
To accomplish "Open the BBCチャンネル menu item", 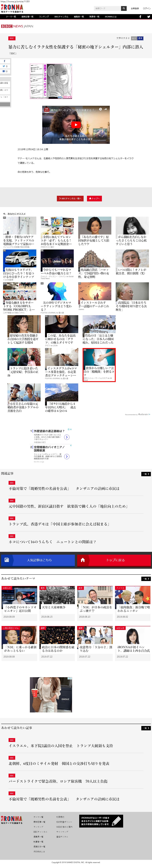I will click(61, 16).
